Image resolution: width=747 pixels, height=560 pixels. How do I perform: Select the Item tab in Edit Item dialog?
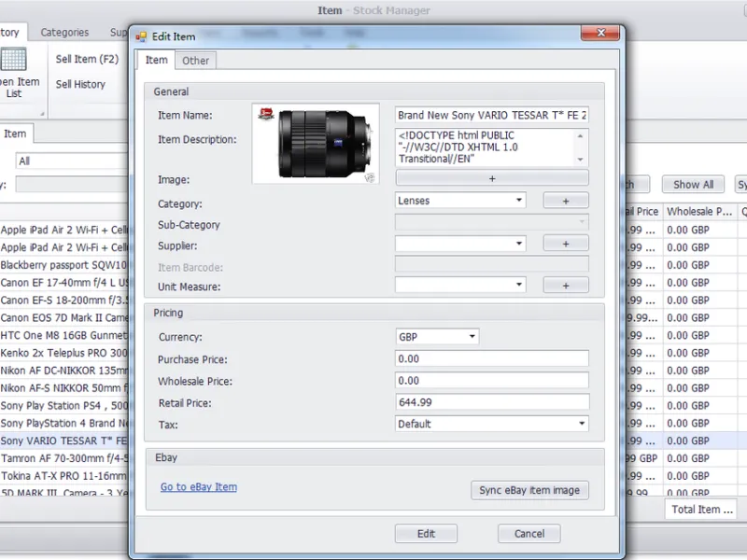[x=156, y=60]
